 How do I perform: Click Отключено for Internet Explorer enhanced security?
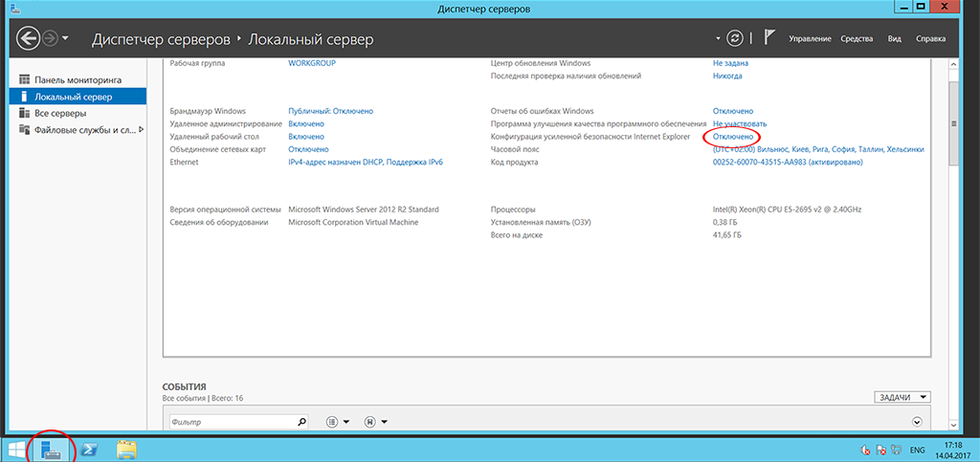point(733,136)
